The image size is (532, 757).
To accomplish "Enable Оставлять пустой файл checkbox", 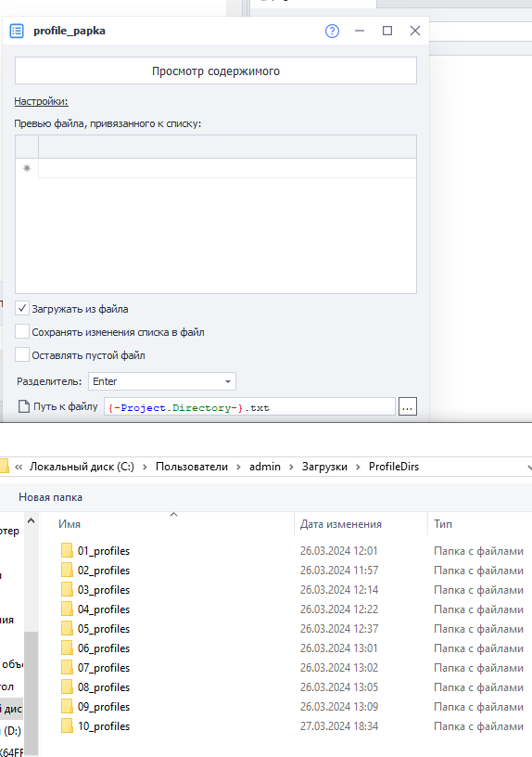I will coord(22,354).
